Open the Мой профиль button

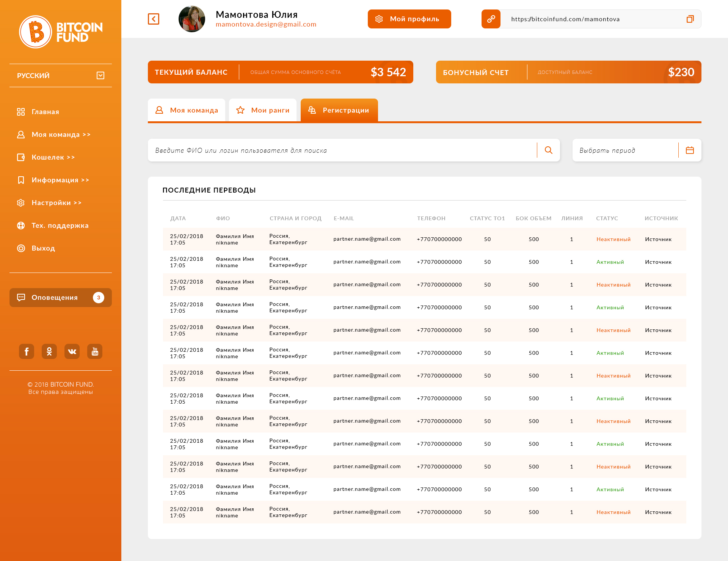coord(409,19)
